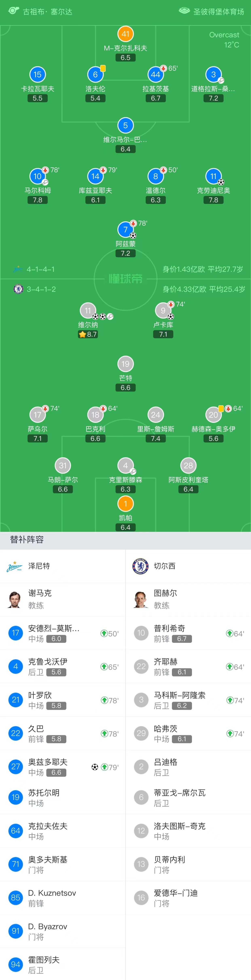The height and width of the screenshot is (980, 251).
Task: Tap 卢卡库 number 9 circle
Action: point(163,310)
